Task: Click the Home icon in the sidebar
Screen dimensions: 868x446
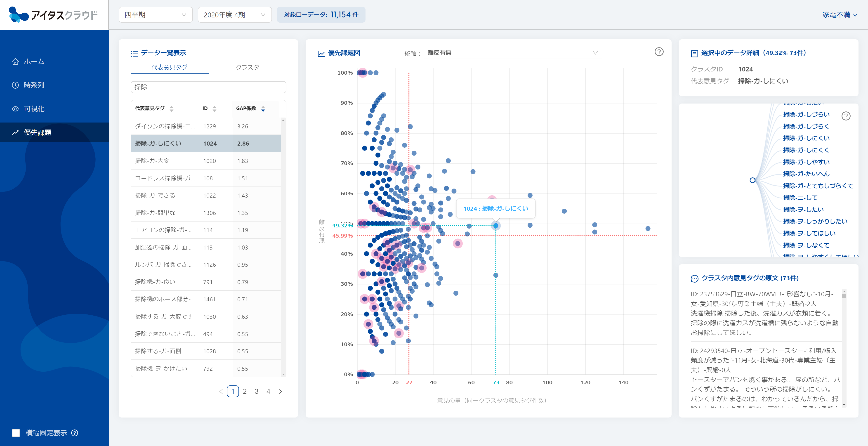Action: coord(15,62)
